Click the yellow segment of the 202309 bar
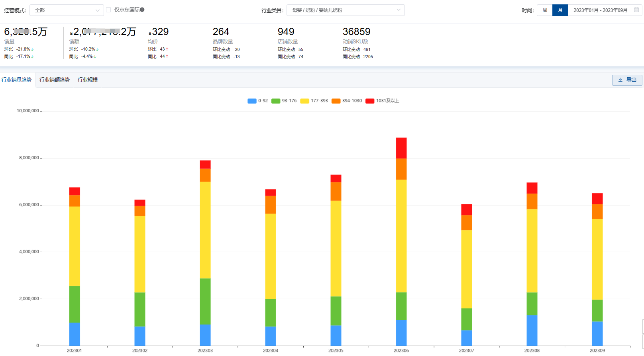The width and height of the screenshot is (644, 356). click(597, 259)
